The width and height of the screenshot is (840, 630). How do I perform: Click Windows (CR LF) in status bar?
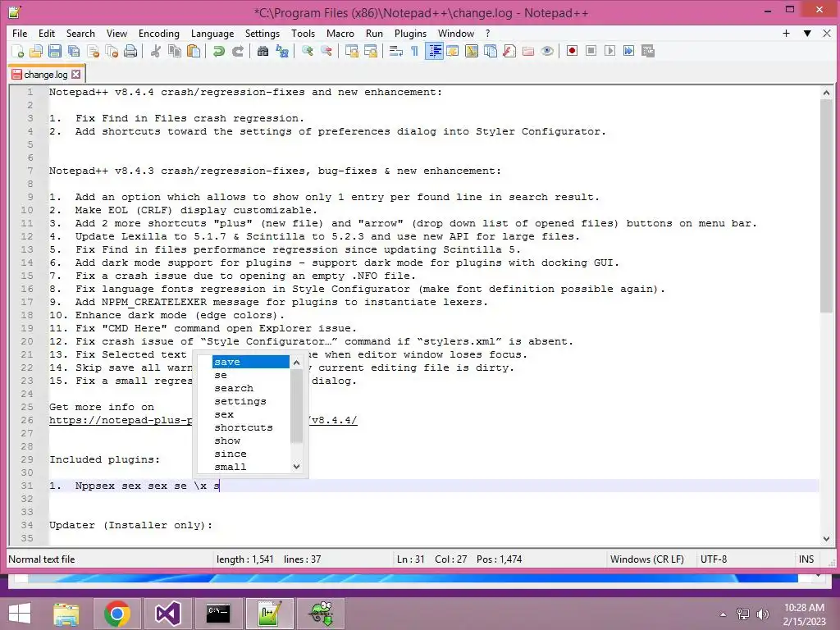tap(646, 559)
